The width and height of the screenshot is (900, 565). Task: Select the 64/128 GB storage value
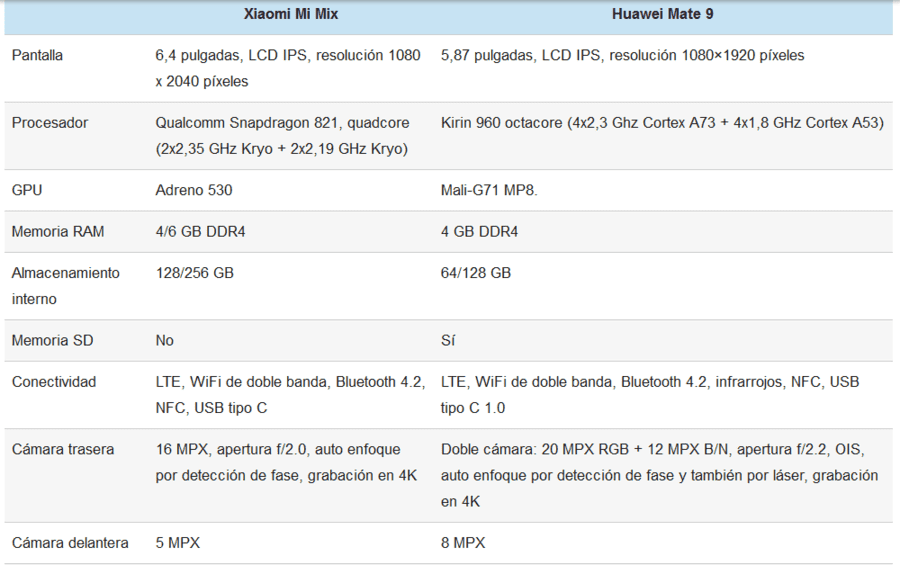476,273
